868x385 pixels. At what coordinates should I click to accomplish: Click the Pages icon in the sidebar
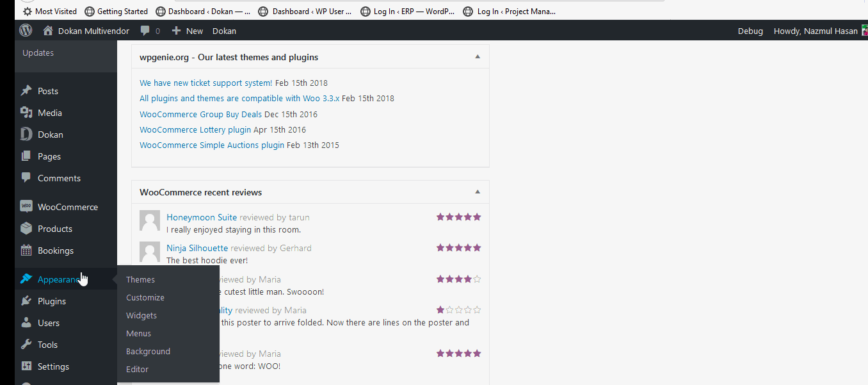26,156
